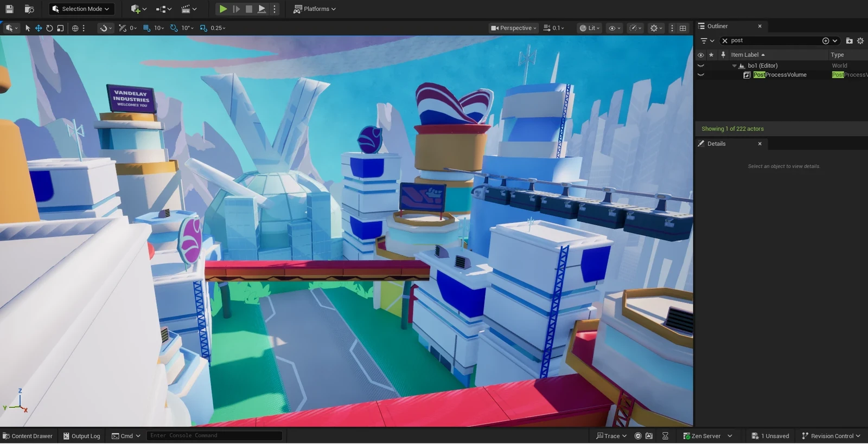Select the Outliner tab
The width and height of the screenshot is (868, 444).
pyautogui.click(x=717, y=26)
